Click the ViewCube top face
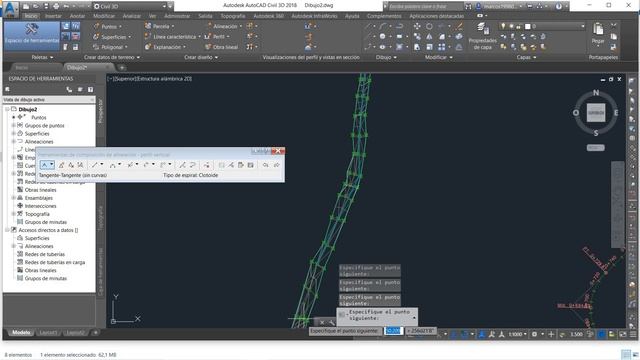The height and width of the screenshot is (360, 640). (x=596, y=113)
